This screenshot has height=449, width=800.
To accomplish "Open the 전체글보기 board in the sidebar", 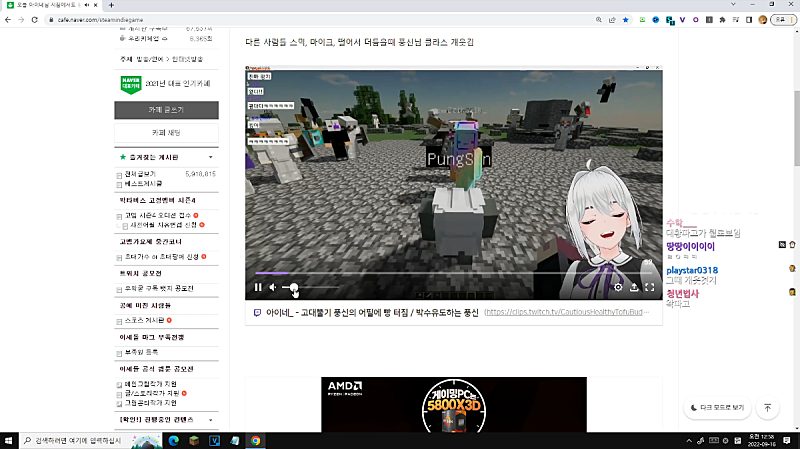I will 140,173.
